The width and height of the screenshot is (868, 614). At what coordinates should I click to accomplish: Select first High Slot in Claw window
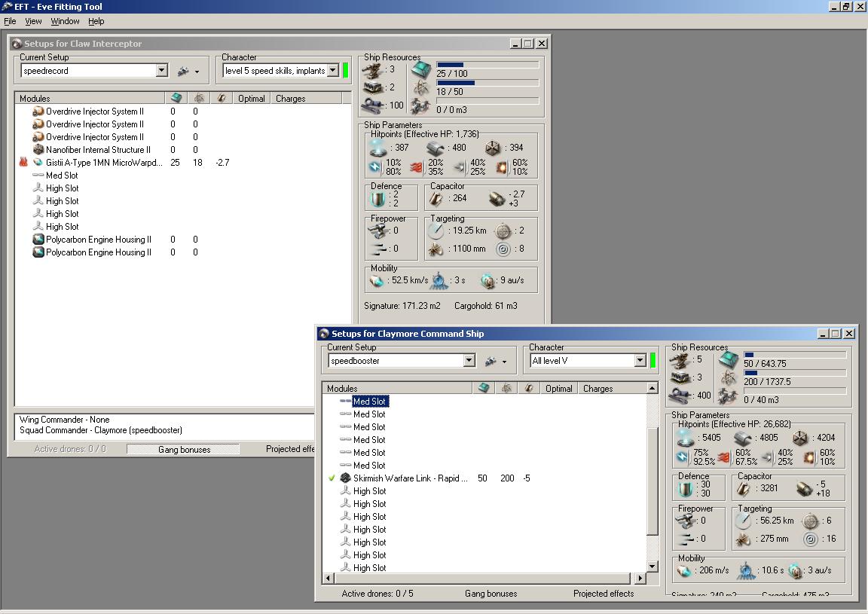(x=62, y=188)
